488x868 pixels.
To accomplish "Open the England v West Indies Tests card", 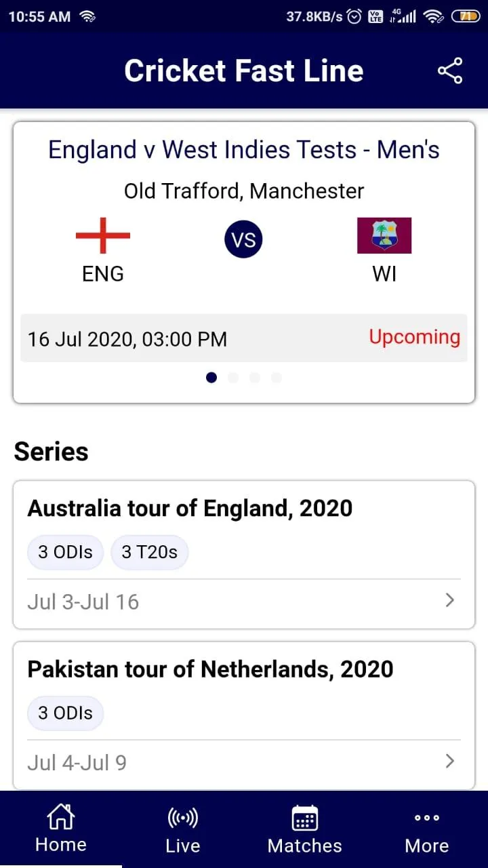I will 244,262.
